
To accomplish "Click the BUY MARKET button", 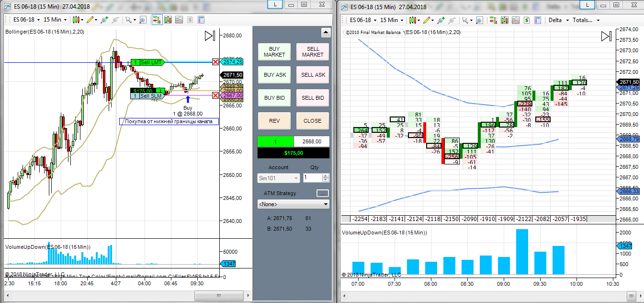I will (274, 52).
